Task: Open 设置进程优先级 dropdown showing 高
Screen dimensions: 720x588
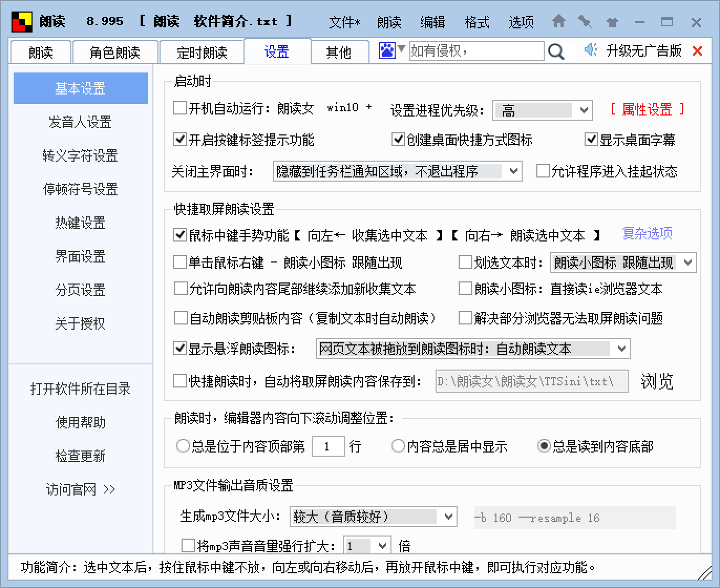Action: [x=543, y=110]
